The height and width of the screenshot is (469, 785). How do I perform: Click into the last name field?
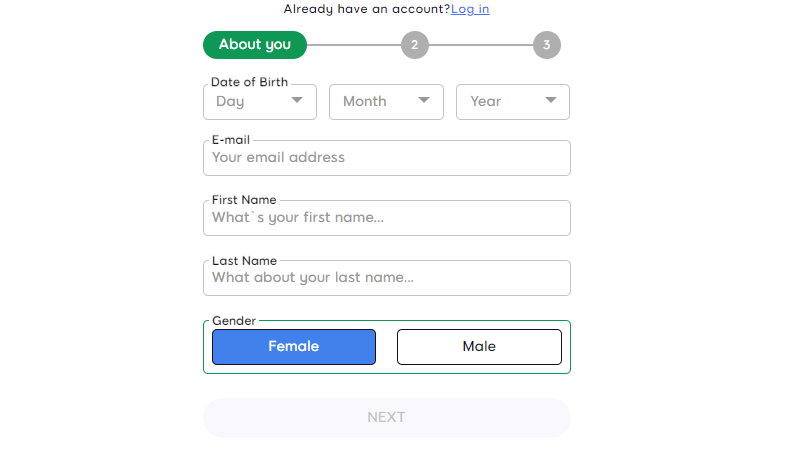coord(386,278)
